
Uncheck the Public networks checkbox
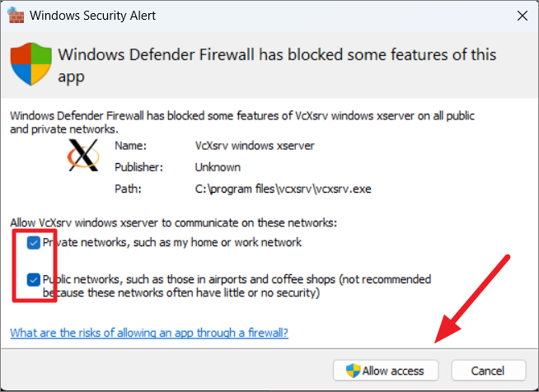pos(33,280)
